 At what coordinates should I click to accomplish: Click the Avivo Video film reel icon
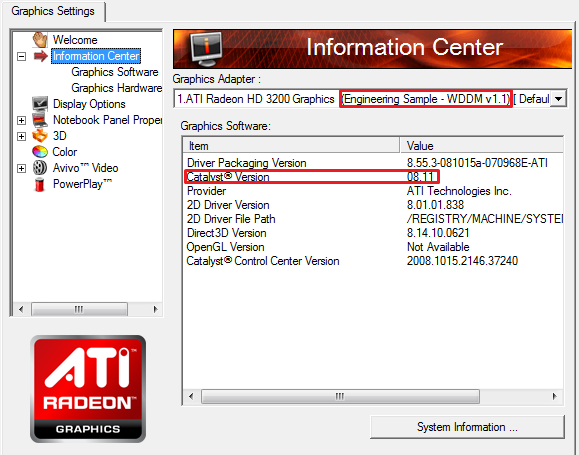(40, 168)
